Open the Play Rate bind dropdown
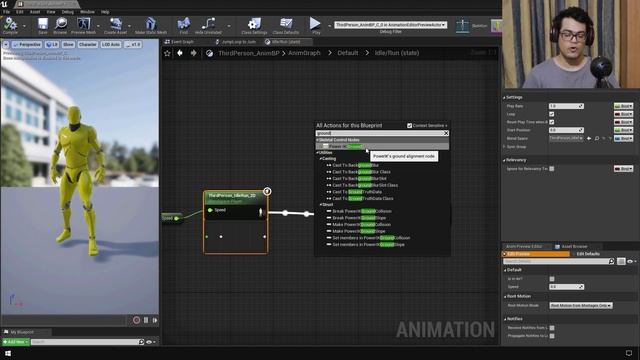 (623, 106)
